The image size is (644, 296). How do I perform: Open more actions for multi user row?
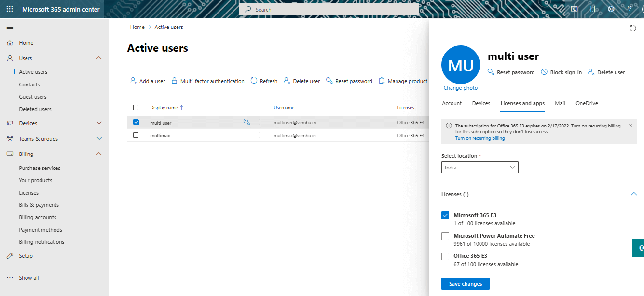(260, 122)
